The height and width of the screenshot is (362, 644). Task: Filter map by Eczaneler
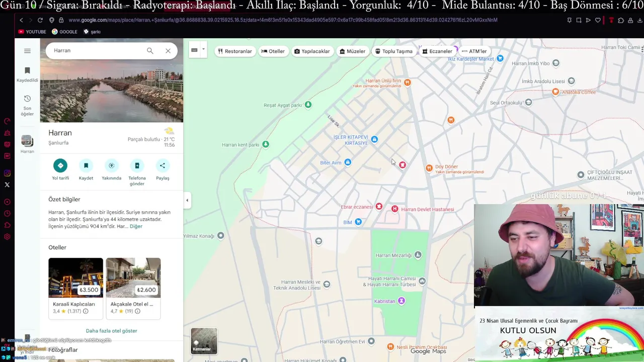coord(437,51)
